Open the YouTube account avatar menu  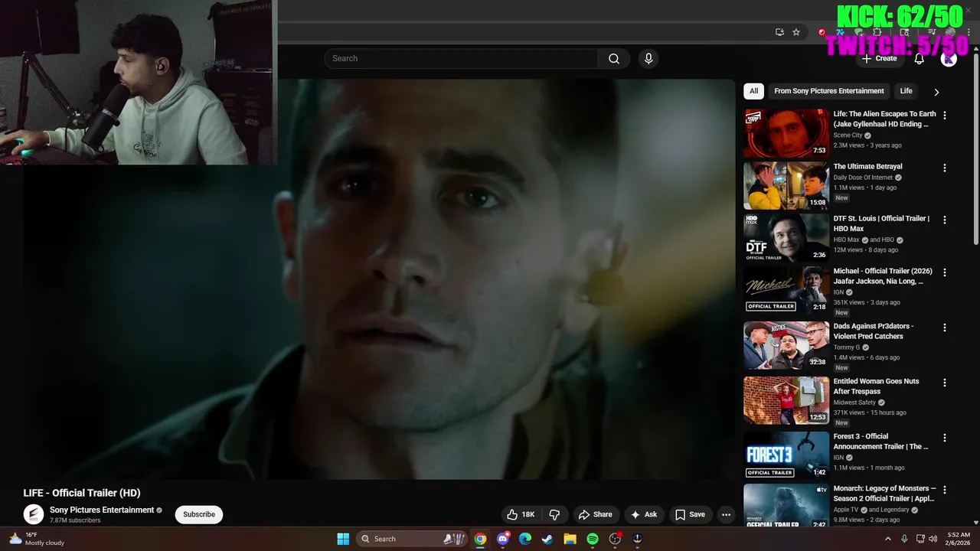[x=949, y=59]
